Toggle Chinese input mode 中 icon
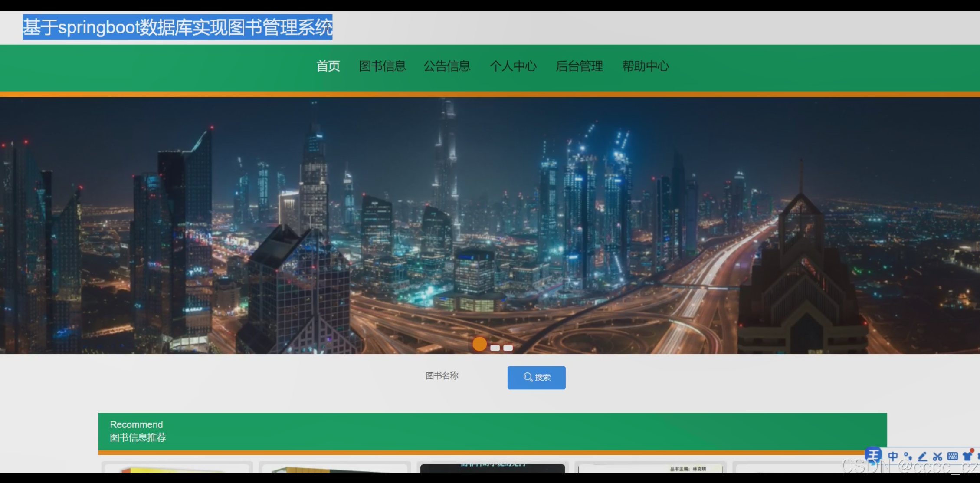Viewport: 980px width, 483px height. pyautogui.click(x=893, y=456)
